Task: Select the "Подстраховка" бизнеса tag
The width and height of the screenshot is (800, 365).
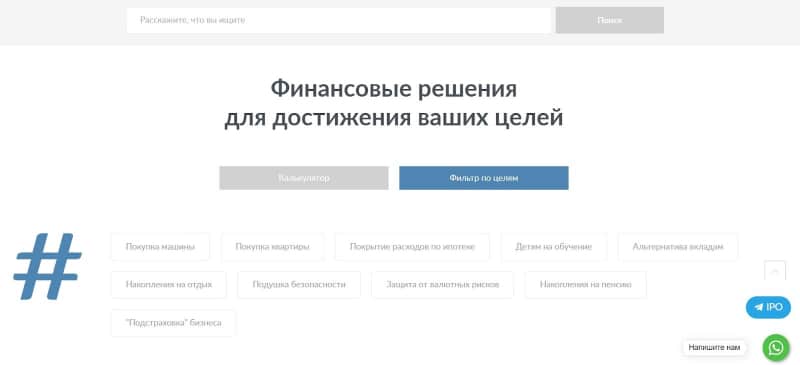Action: [173, 323]
